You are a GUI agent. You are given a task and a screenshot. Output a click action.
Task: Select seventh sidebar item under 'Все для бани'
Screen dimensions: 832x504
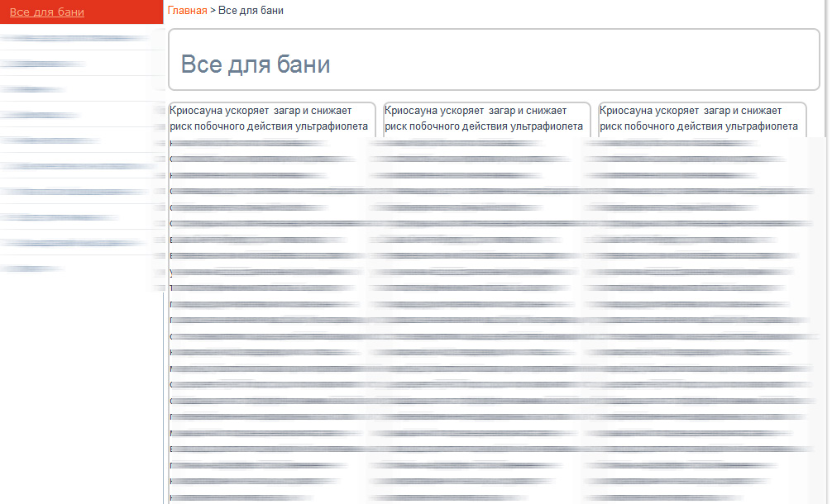click(74, 192)
